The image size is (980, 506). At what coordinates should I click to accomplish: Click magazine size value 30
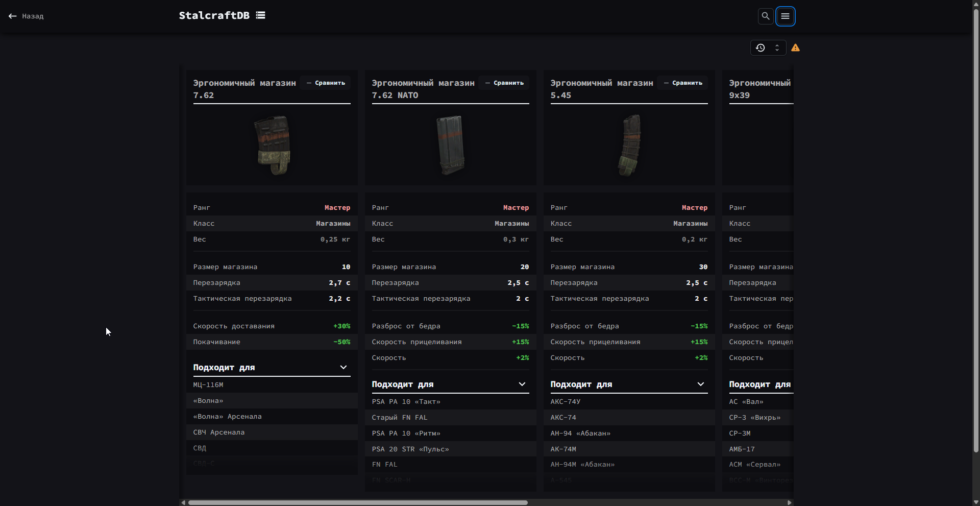click(x=703, y=267)
